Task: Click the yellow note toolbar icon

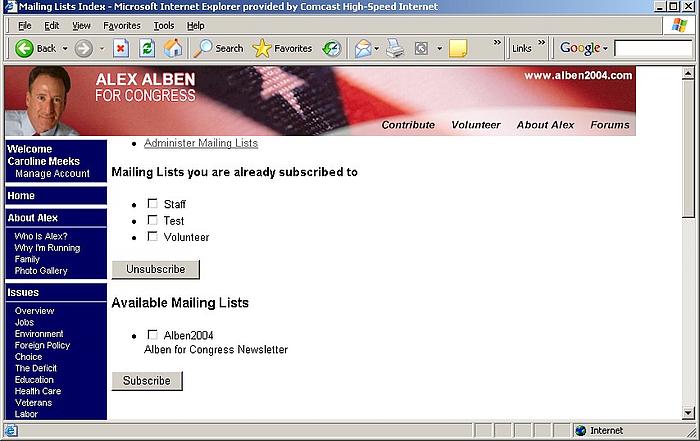Action: (x=458, y=48)
